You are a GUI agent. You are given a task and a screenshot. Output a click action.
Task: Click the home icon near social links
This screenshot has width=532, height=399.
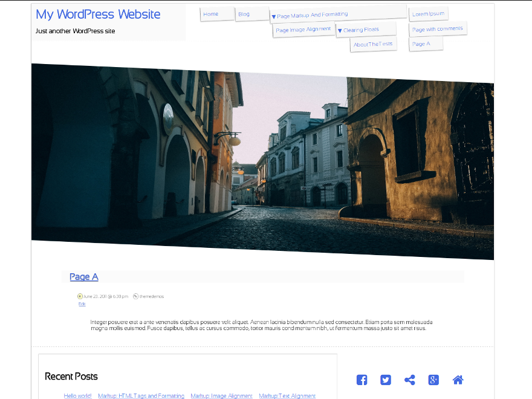(x=458, y=380)
